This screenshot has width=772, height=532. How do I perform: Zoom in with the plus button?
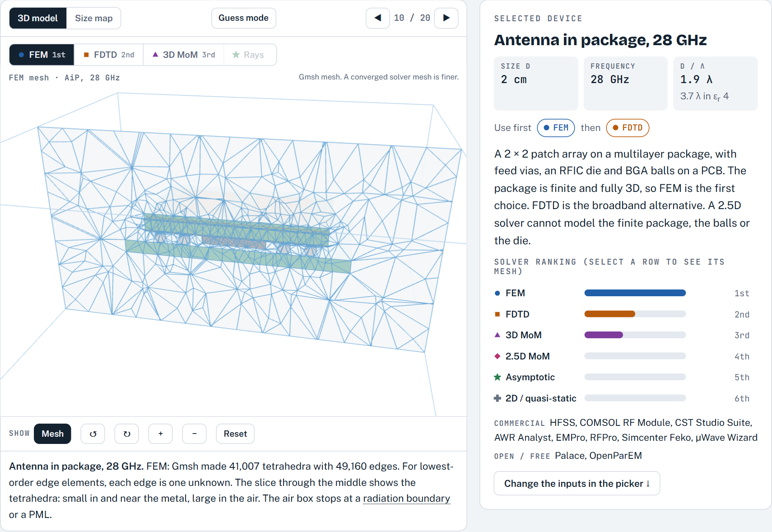161,434
